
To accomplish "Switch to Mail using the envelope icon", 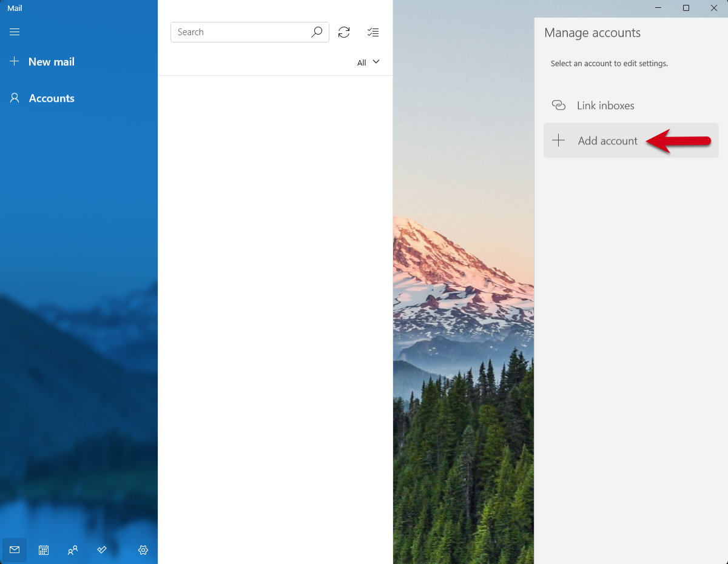I will click(x=15, y=550).
